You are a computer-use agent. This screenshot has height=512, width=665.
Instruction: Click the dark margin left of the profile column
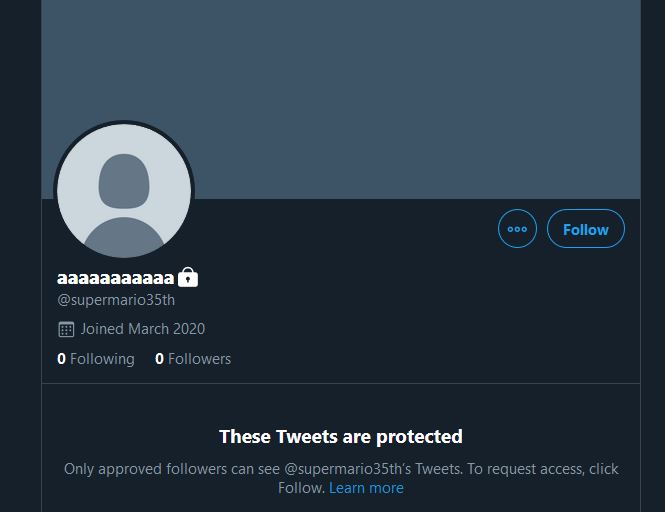(x=20, y=256)
